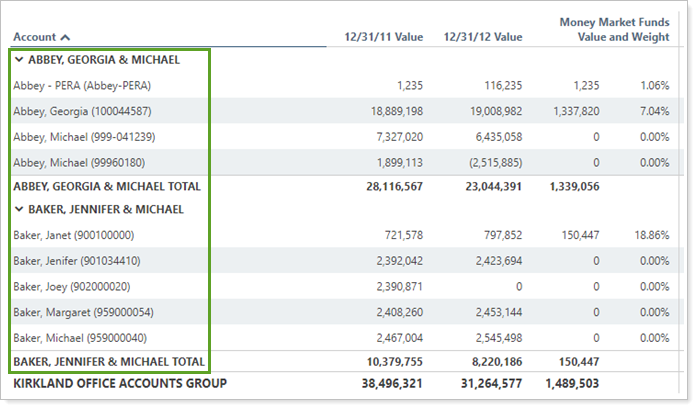
Task: Open account Baker, Janet (900100000)
Action: (74, 235)
